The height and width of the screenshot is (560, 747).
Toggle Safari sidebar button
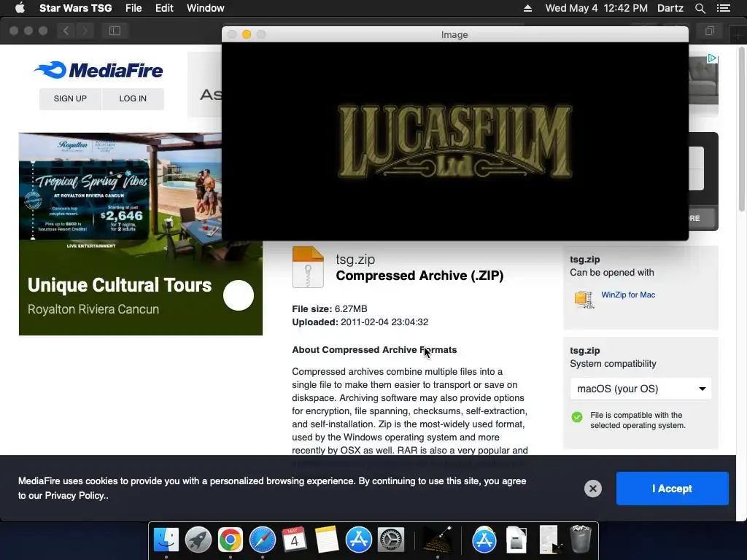pyautogui.click(x=115, y=31)
